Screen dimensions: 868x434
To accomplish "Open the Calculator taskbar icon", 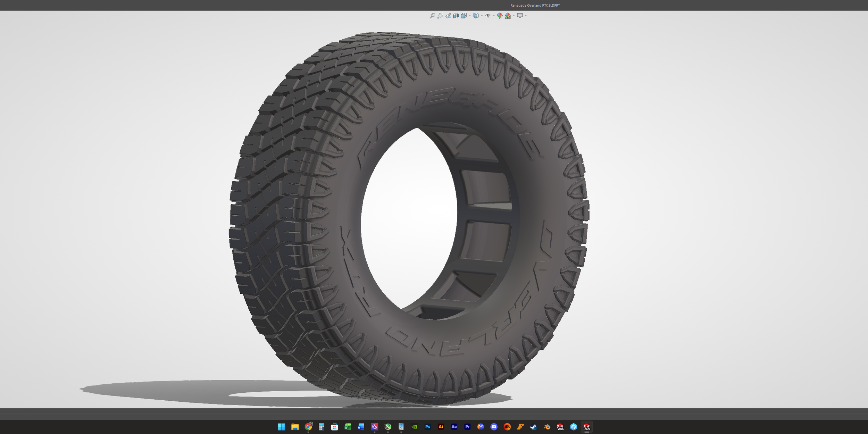I will [322, 427].
